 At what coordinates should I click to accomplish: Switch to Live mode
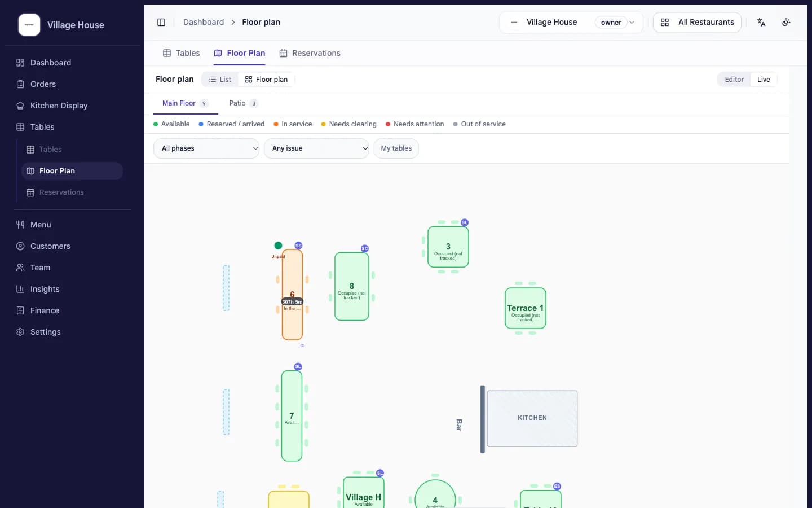764,80
